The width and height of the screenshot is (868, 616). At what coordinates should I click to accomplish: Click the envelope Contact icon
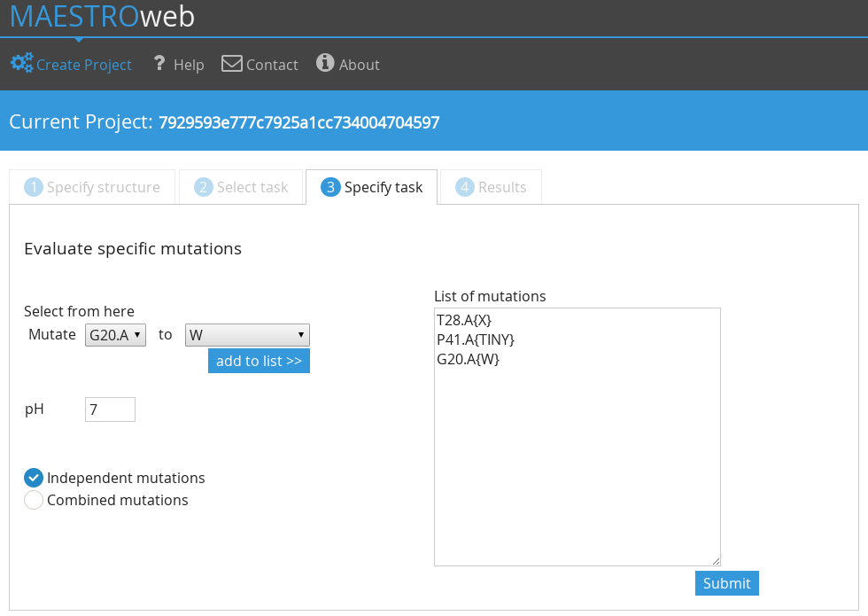[x=232, y=63]
